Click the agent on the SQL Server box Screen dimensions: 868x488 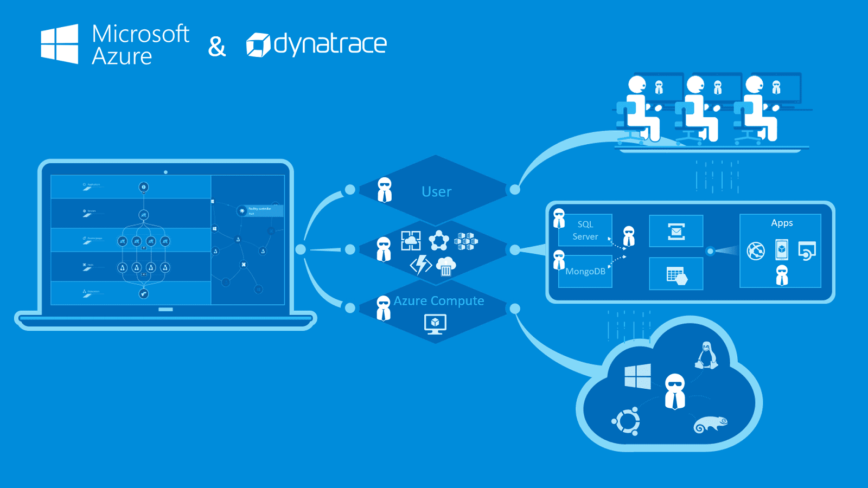559,219
